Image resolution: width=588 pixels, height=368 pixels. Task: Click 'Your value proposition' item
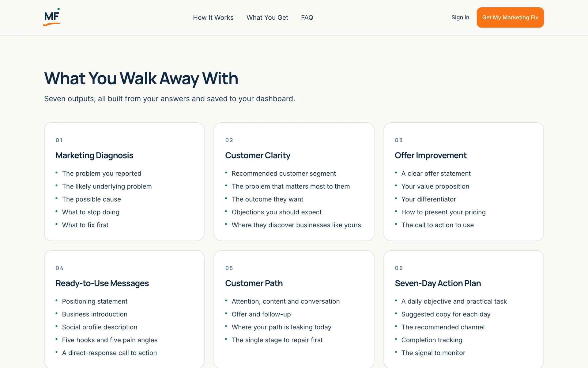click(x=435, y=186)
